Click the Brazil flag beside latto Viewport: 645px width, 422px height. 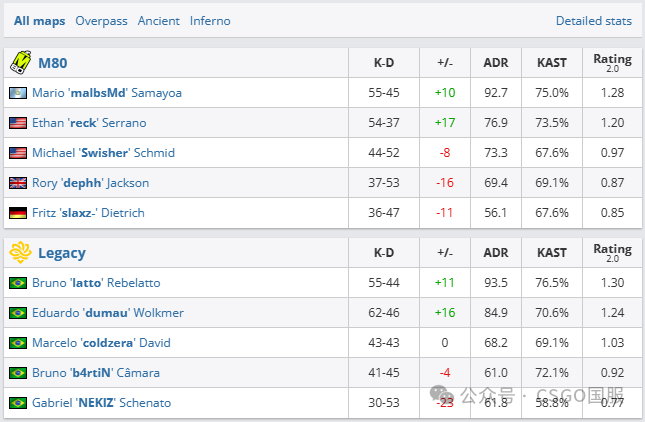click(x=18, y=283)
